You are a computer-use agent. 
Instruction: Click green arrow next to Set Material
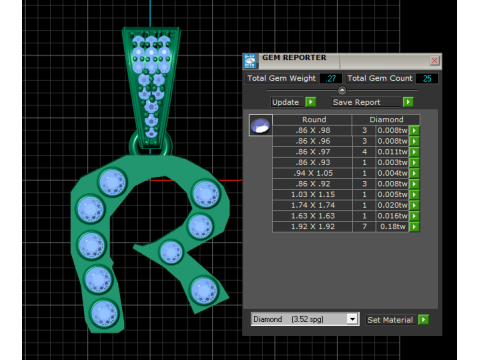pyautogui.click(x=423, y=320)
